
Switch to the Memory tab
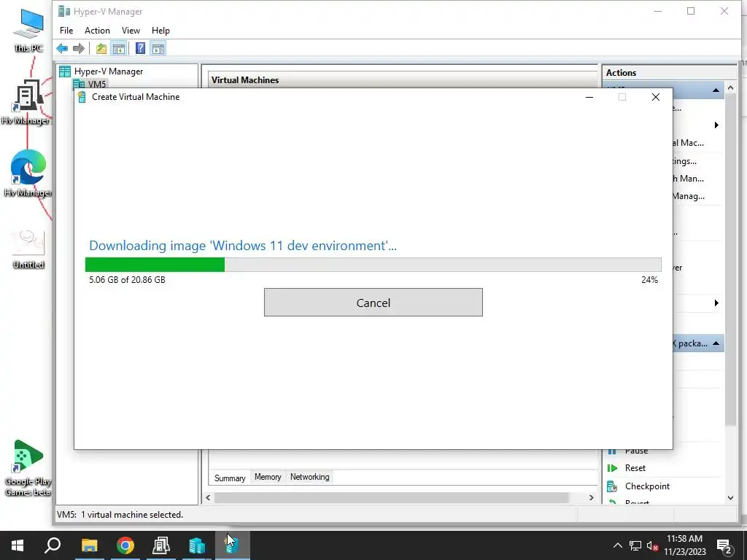[x=268, y=477]
